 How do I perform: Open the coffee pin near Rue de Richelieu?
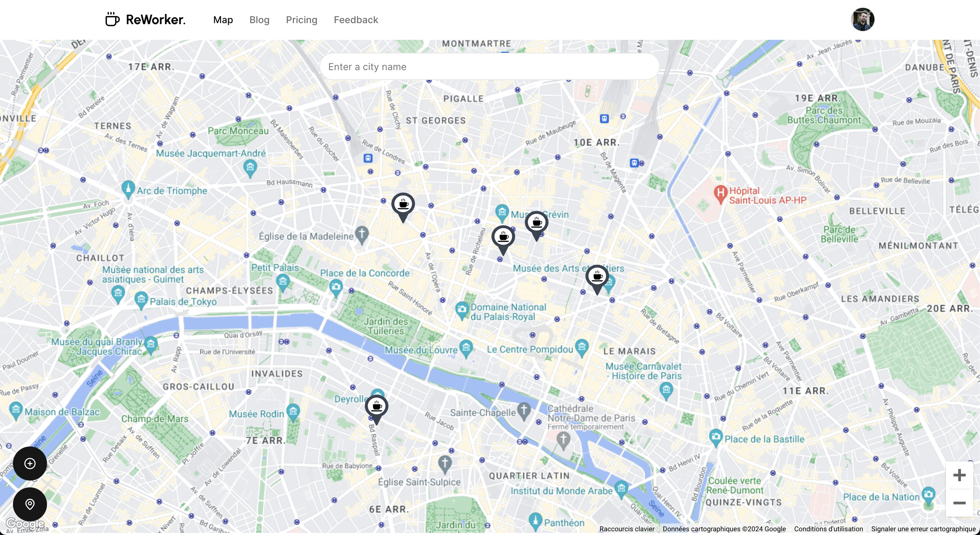pos(503,239)
